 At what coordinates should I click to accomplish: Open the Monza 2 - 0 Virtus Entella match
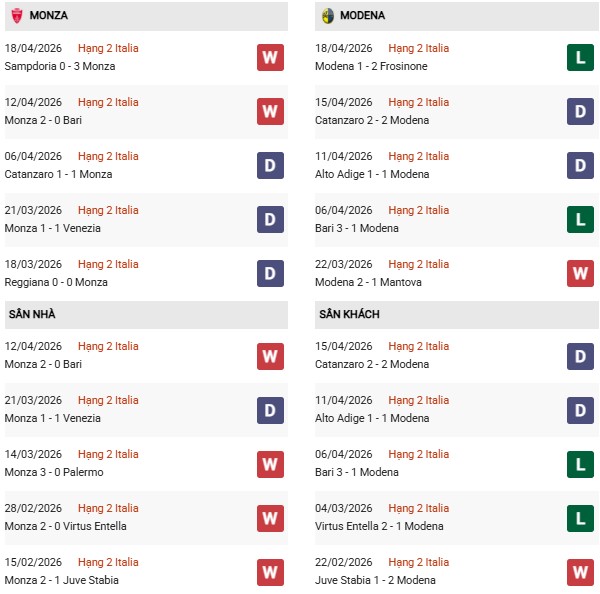(x=65, y=526)
